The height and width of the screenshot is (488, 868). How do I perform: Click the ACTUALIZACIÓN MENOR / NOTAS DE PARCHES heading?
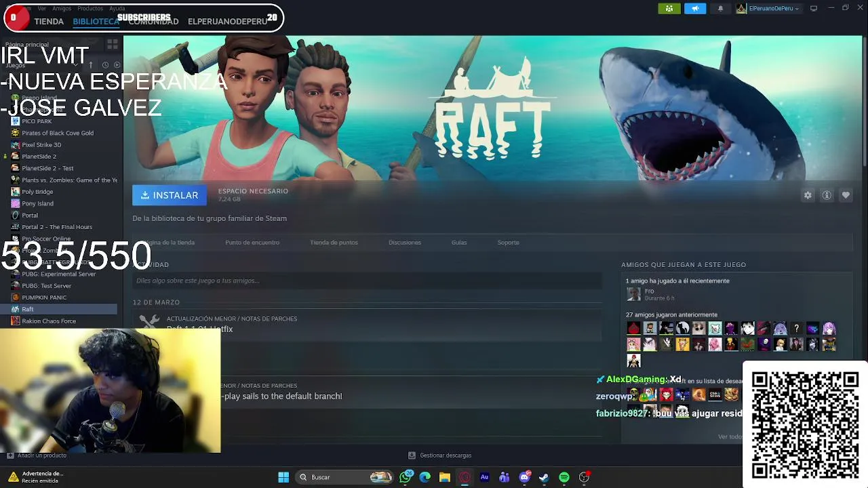click(232, 319)
